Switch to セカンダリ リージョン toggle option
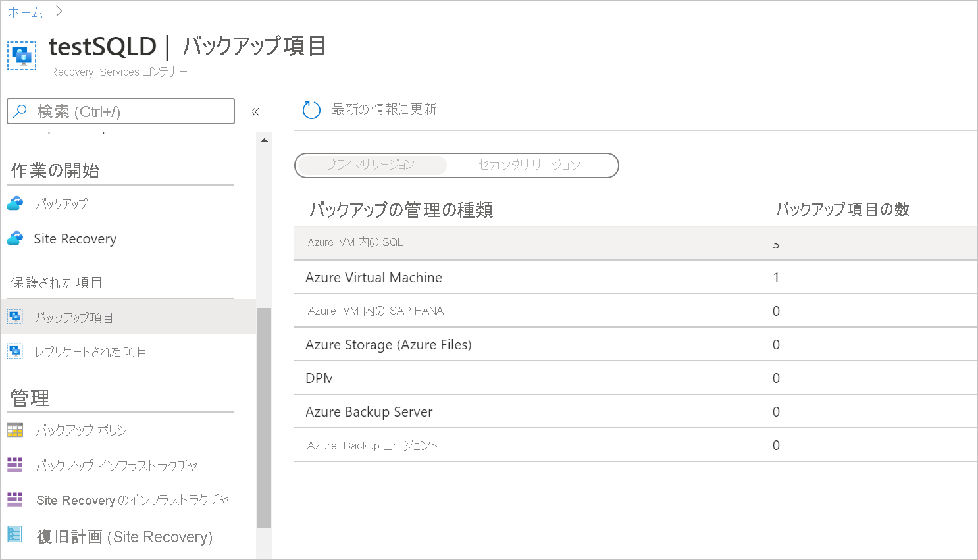Viewport: 978px width, 560px height. click(x=530, y=165)
